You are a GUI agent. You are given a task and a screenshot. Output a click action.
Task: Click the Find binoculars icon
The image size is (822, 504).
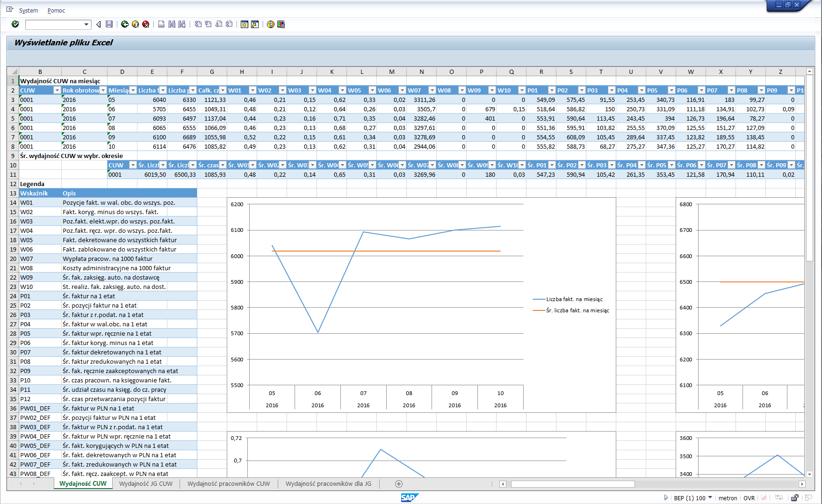172,24
